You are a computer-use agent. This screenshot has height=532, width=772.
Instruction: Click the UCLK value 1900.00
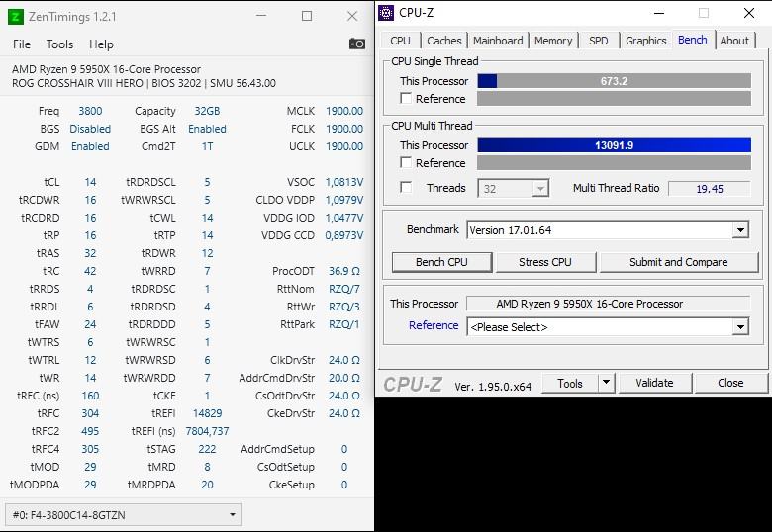pyautogui.click(x=344, y=146)
